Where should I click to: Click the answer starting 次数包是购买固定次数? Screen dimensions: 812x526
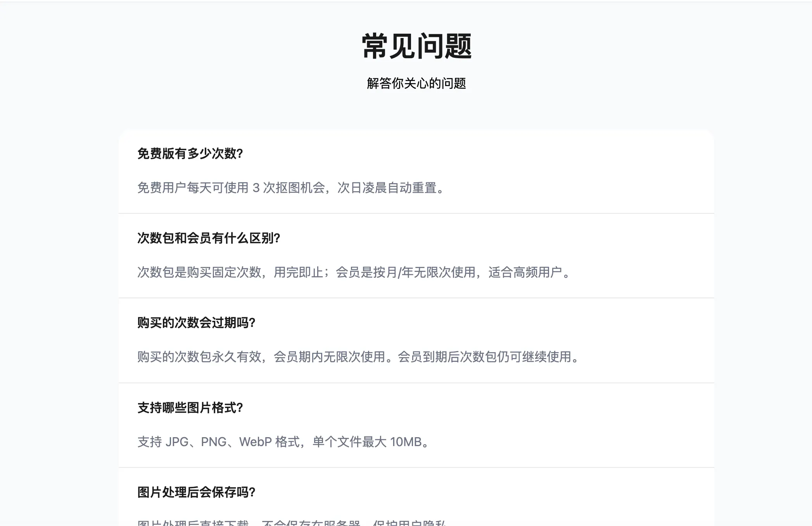point(354,272)
